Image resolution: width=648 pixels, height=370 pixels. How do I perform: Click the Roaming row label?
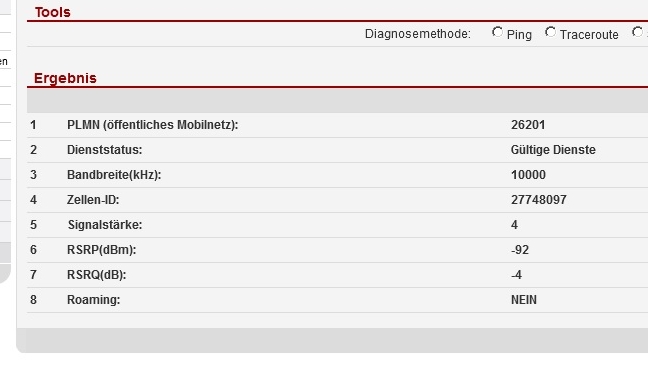(93, 300)
